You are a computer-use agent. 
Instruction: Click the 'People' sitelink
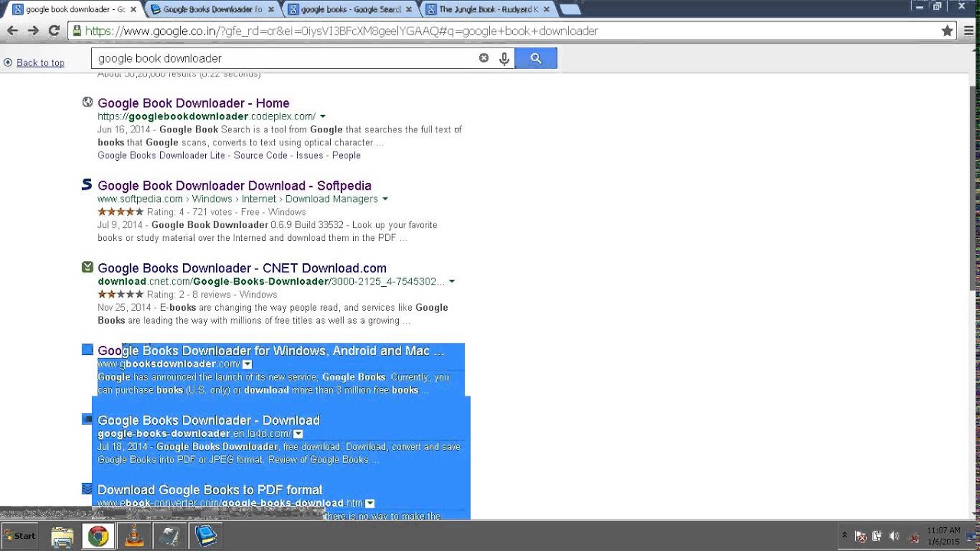point(346,155)
